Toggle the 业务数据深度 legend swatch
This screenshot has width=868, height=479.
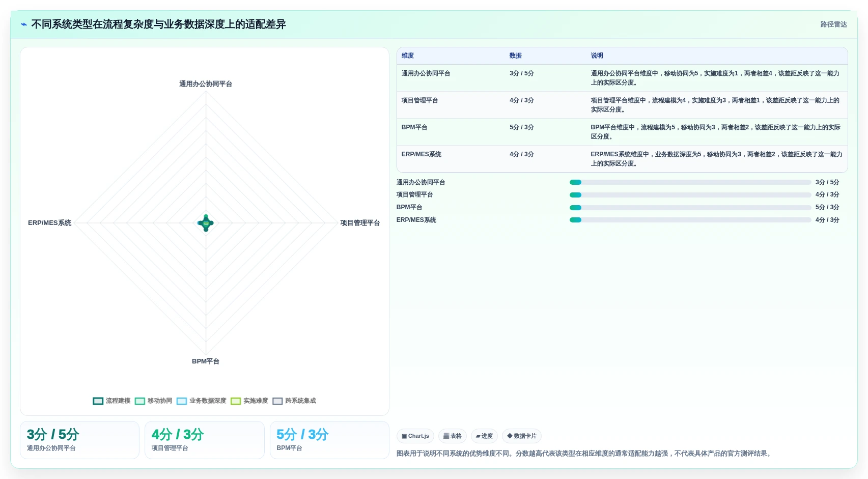coord(182,401)
